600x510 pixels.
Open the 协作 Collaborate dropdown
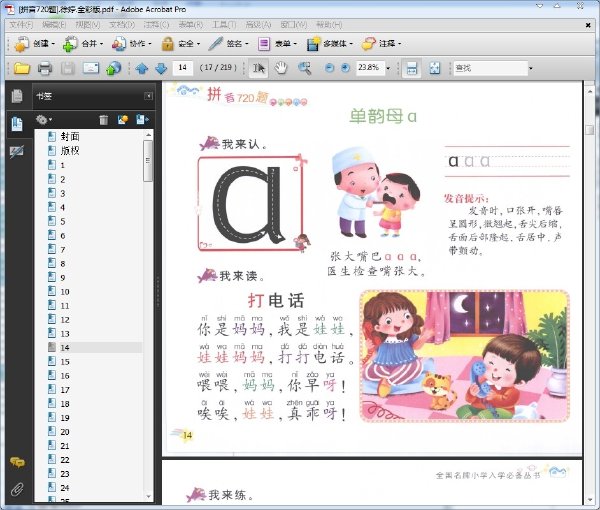(132, 44)
